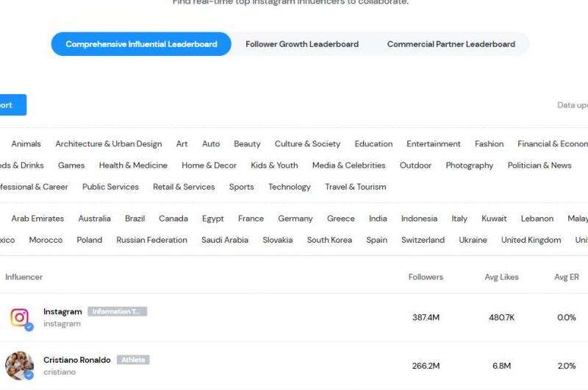Sort by Followers column header
This screenshot has height=390, width=588.
click(426, 277)
